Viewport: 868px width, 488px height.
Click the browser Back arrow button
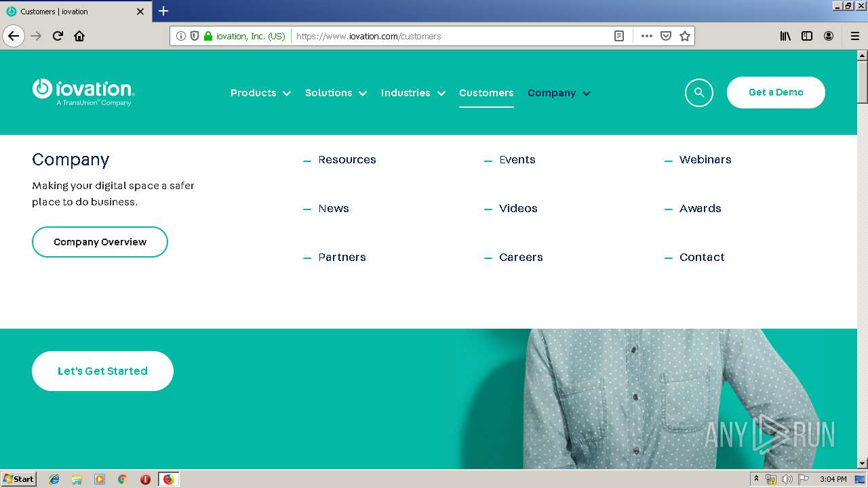(x=14, y=36)
